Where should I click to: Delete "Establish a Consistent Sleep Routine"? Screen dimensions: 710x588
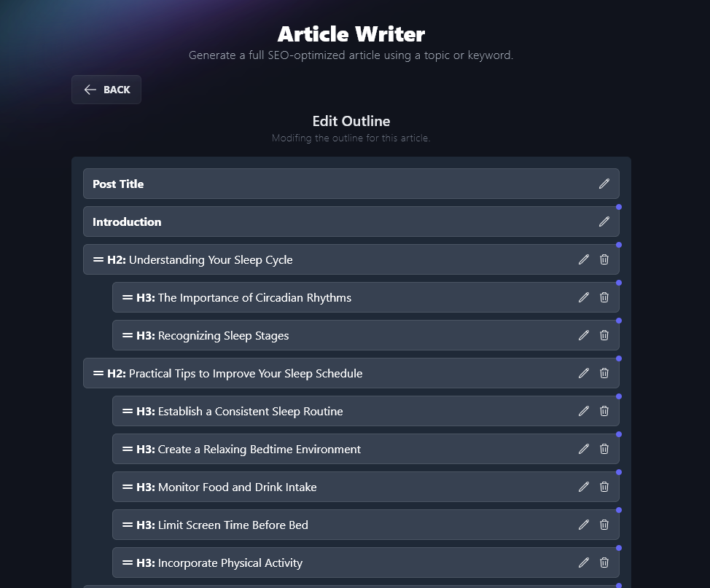click(x=604, y=411)
